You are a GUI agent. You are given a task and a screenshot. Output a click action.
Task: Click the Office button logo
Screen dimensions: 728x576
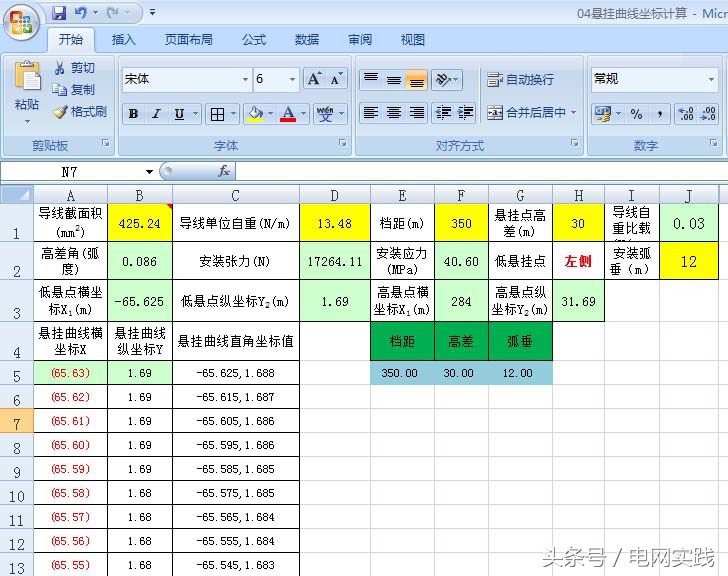tap(21, 22)
